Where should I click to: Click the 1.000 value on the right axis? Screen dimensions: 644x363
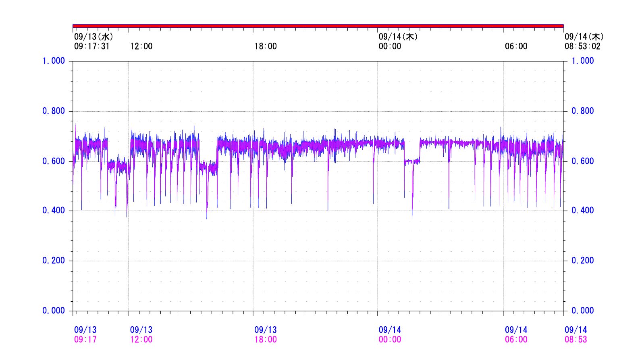583,61
